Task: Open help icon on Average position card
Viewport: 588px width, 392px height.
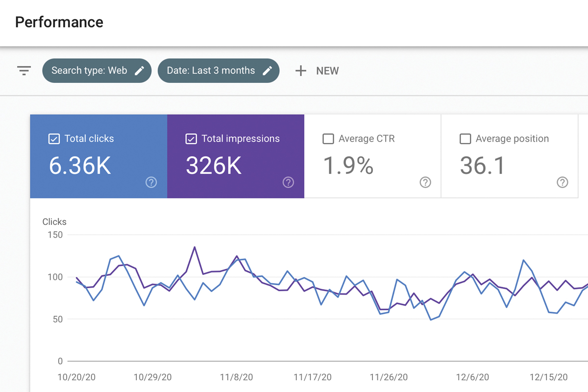Action: coord(563,182)
